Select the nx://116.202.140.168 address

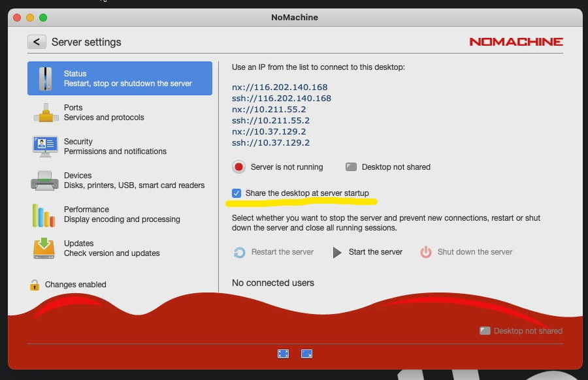click(x=280, y=87)
